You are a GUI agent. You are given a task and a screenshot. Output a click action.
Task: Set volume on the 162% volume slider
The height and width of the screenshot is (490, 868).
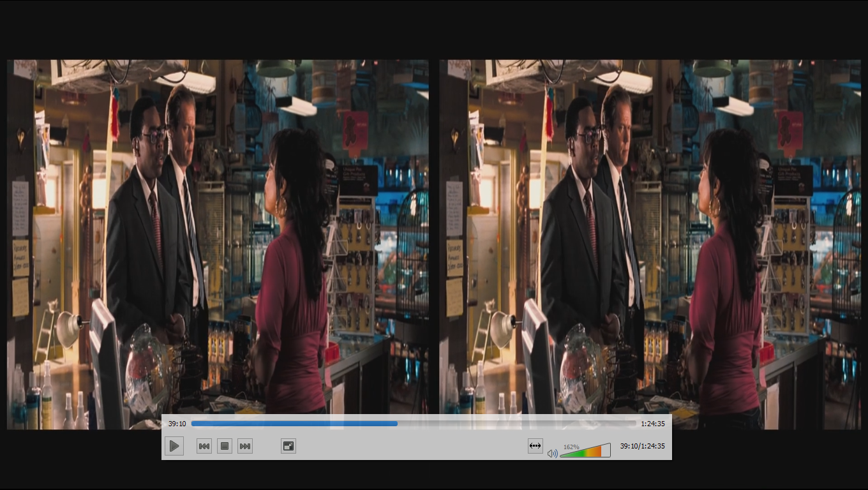pyautogui.click(x=585, y=450)
